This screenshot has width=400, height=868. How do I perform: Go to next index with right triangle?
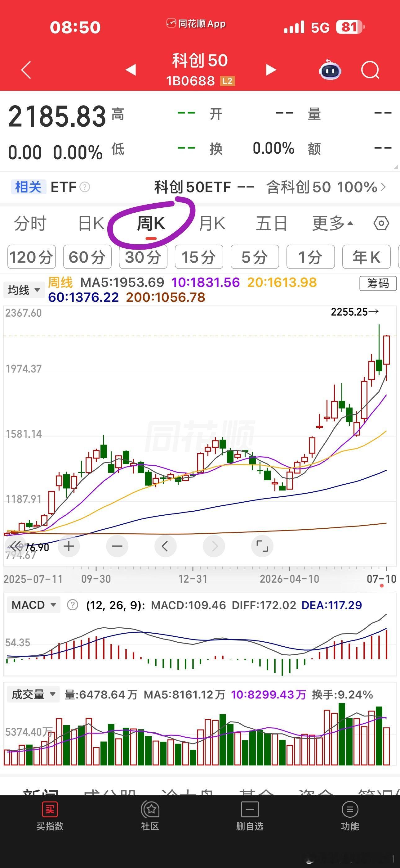point(271,70)
